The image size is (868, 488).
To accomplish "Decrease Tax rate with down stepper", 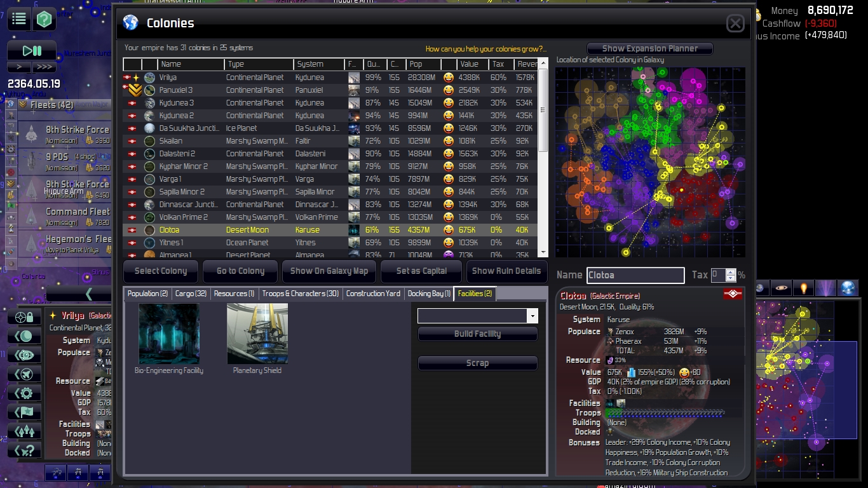I will click(x=731, y=278).
